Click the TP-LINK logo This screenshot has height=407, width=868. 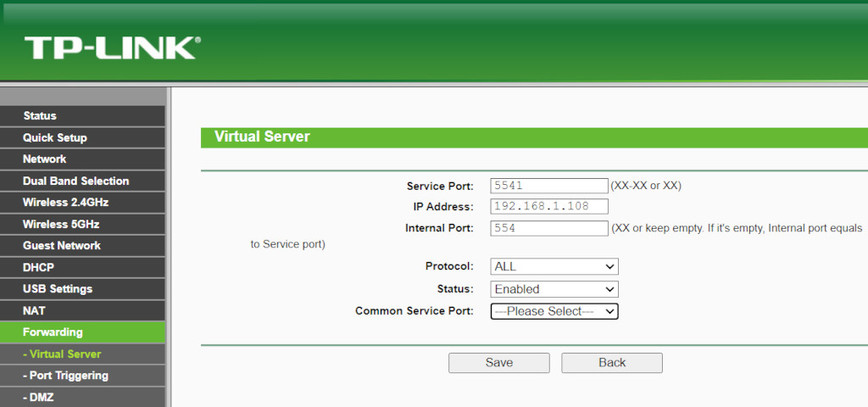point(111,48)
